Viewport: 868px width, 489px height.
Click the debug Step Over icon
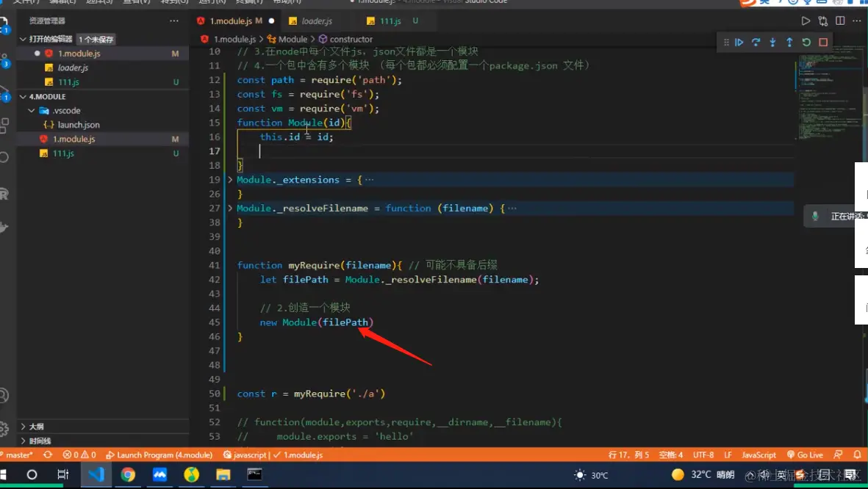pos(756,42)
